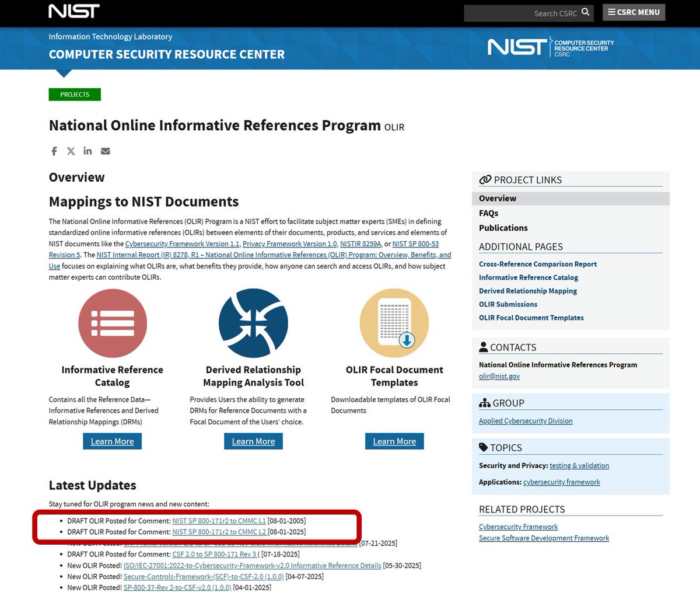Viewport: 700px width, 592px height.
Task: Open NIST SP 800-171r2 to CMMC L2 link
Action: tap(219, 532)
